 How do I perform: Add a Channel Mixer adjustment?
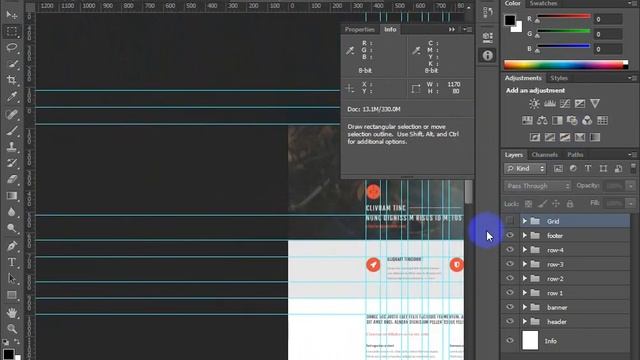pyautogui.click(x=587, y=120)
